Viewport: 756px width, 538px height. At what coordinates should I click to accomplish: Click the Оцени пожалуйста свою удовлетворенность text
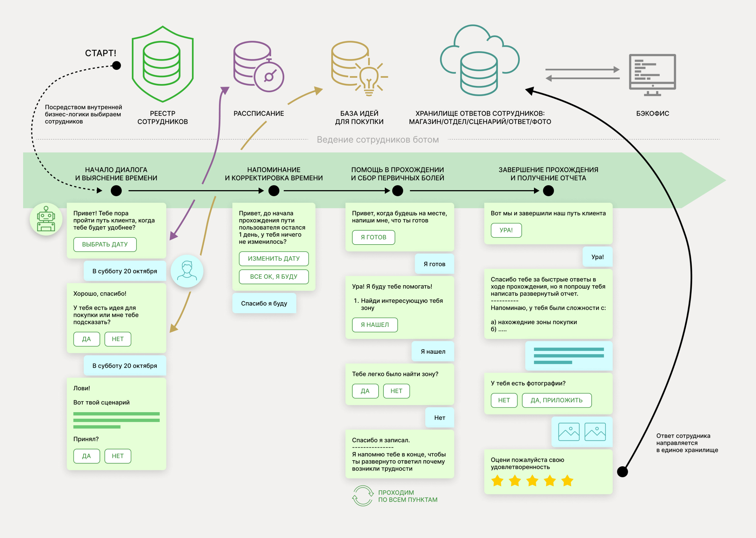click(527, 463)
